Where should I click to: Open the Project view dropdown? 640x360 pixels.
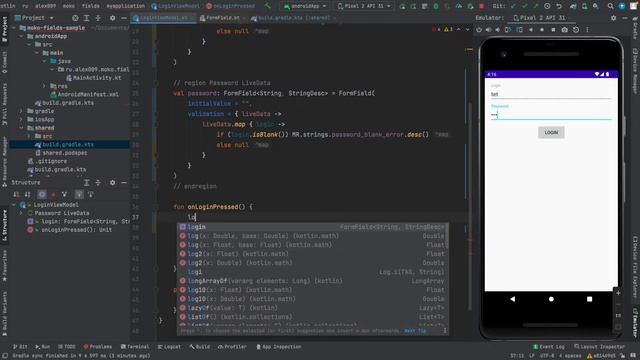coord(34,18)
